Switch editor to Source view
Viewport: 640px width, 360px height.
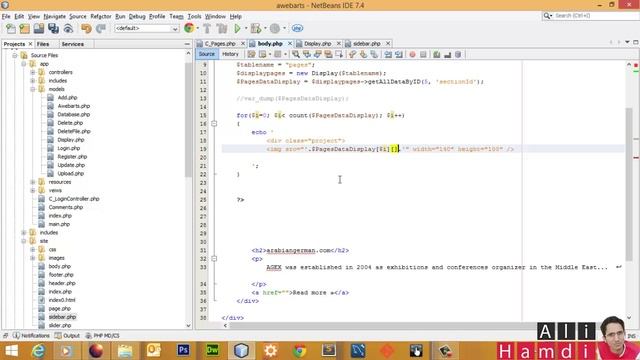tap(207, 54)
